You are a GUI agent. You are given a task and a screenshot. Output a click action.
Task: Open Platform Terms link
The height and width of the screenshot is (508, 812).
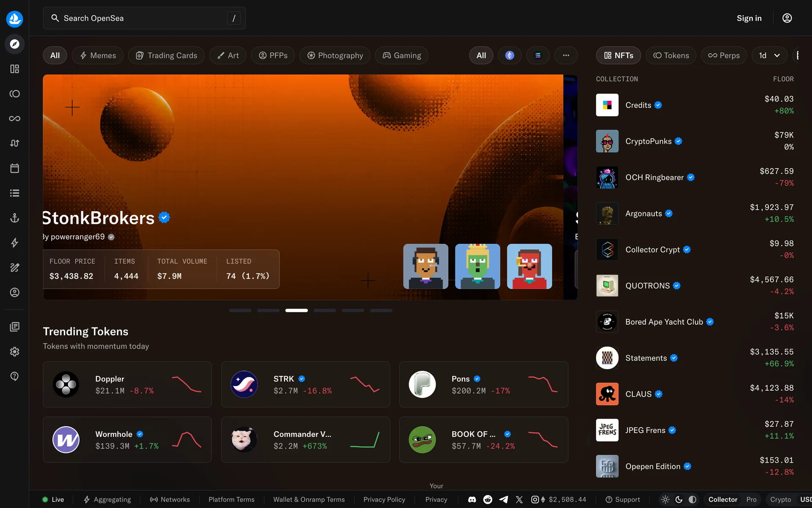click(231, 500)
